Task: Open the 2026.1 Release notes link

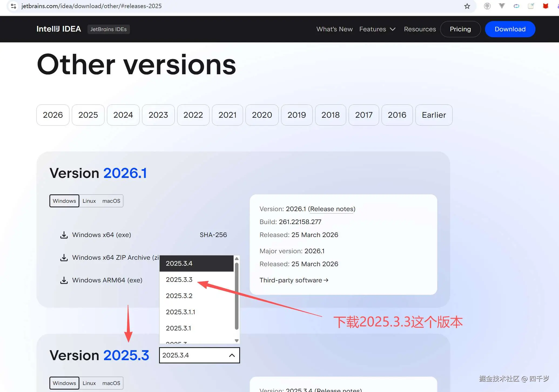Action: tap(332, 209)
